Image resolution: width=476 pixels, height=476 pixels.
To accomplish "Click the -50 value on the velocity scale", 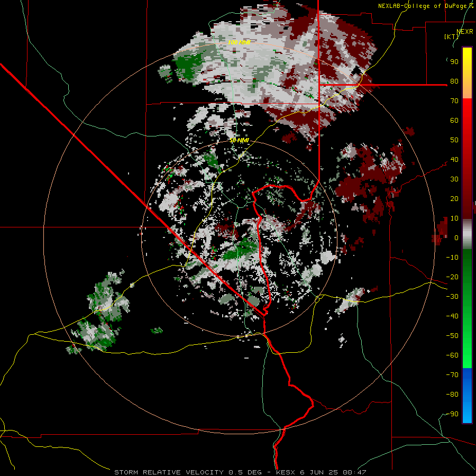I will pyautogui.click(x=452, y=336).
